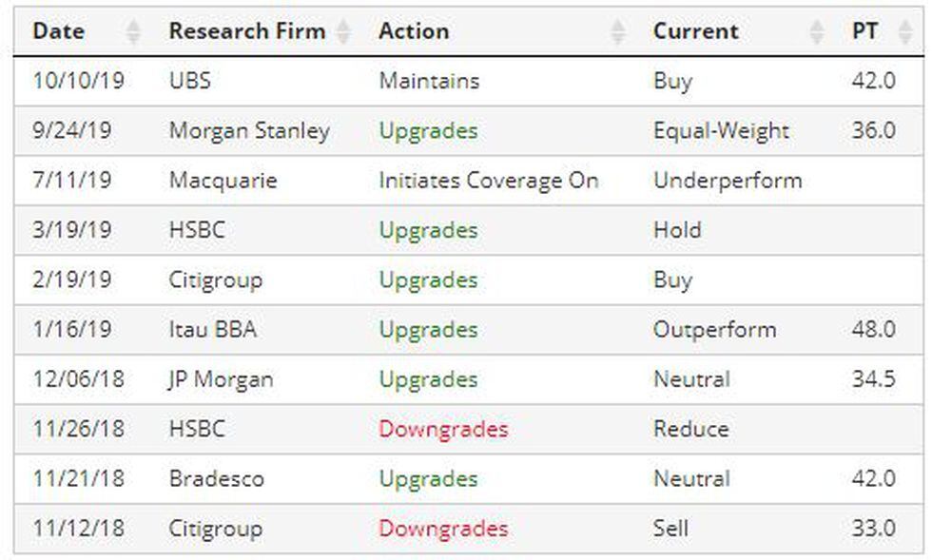Screen dimensions: 932x560
Task: Click the Initiates Coverage On action text
Action: click(489, 181)
